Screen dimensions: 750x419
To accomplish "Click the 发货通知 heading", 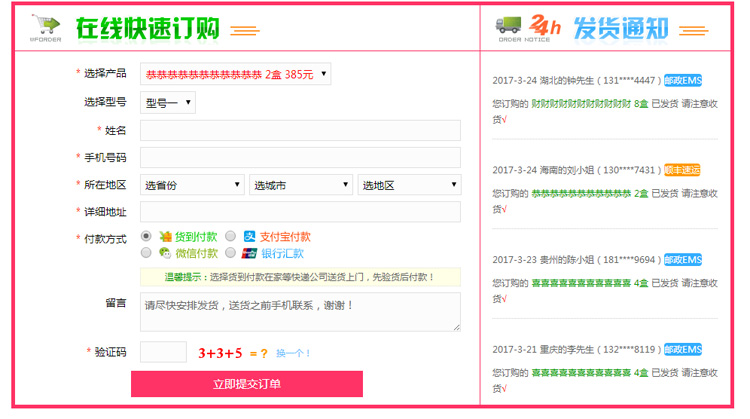I will pyautogui.click(x=621, y=28).
